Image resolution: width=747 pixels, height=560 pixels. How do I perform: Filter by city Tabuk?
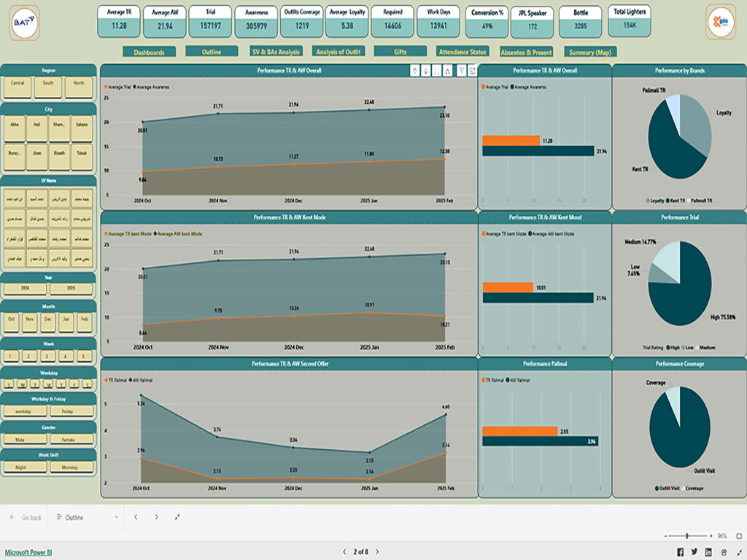[82, 157]
